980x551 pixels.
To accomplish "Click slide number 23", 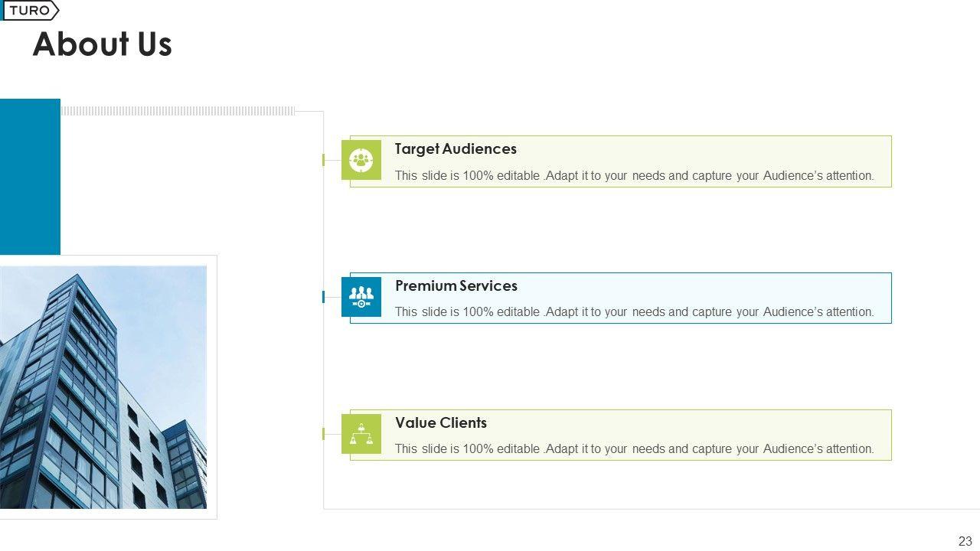I will pyautogui.click(x=965, y=541).
